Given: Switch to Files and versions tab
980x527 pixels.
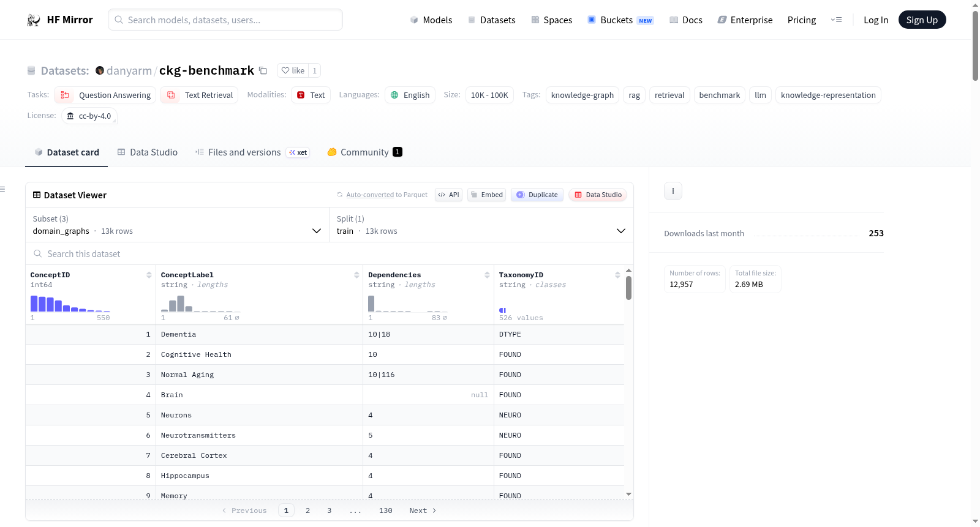Looking at the screenshot, I should 252,152.
